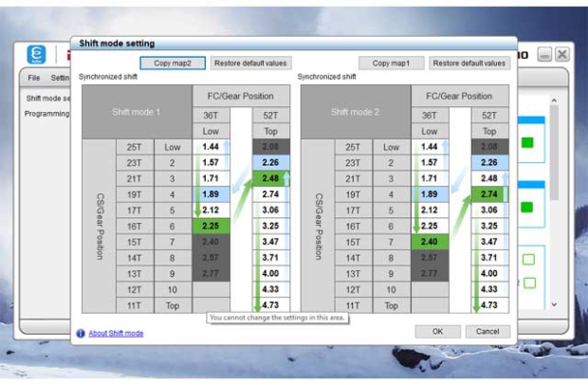Open the File menu
Viewport: 588px width, 385px height.
click(34, 77)
